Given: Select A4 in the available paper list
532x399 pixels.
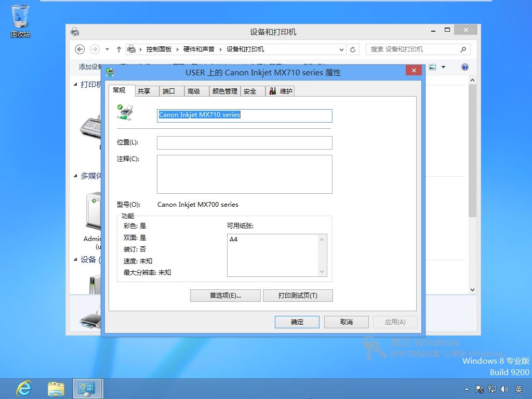Looking at the screenshot, I should (x=233, y=240).
